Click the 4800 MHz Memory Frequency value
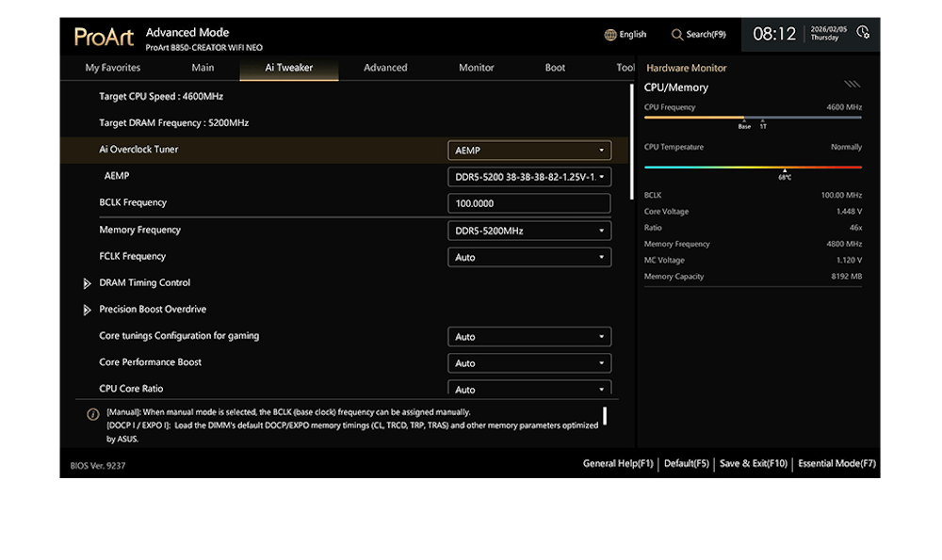This screenshot has width=942, height=560. click(844, 244)
